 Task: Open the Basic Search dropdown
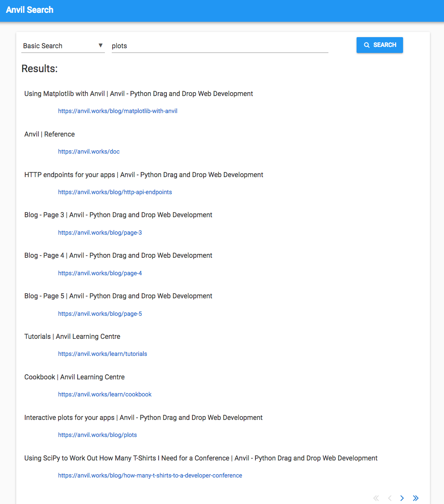tap(63, 46)
